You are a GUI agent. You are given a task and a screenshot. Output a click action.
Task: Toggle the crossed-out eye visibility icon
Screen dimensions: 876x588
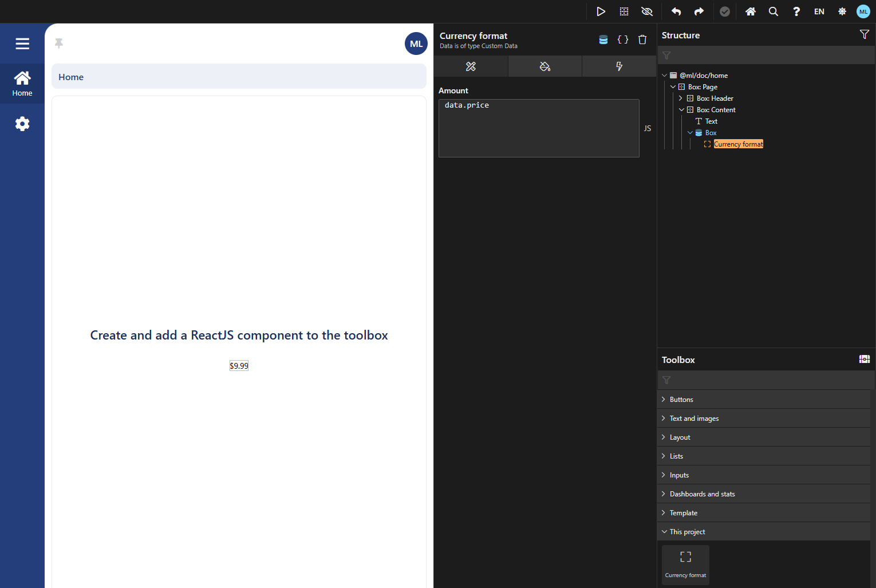[647, 11]
